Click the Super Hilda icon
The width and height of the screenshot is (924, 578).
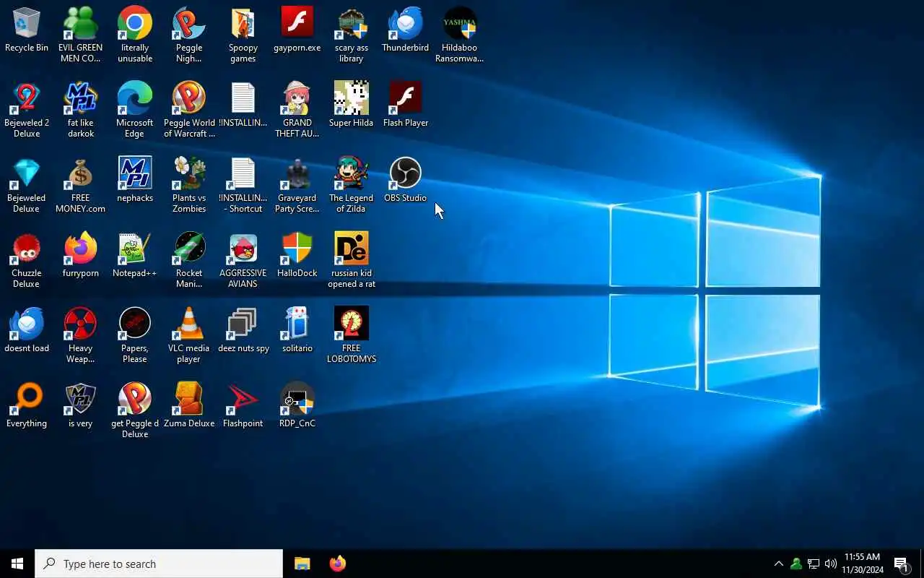point(352,105)
